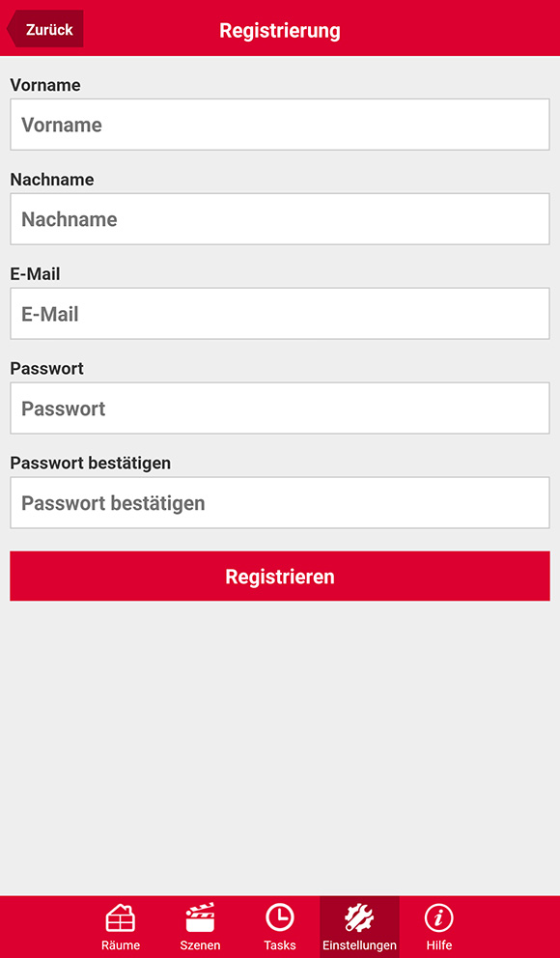Tap the Räume house icon
560x958 pixels.
click(x=121, y=918)
